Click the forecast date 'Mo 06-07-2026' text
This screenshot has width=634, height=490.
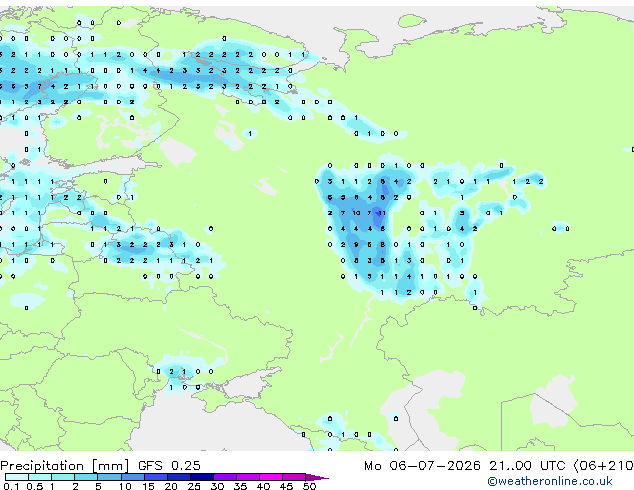coord(422,465)
